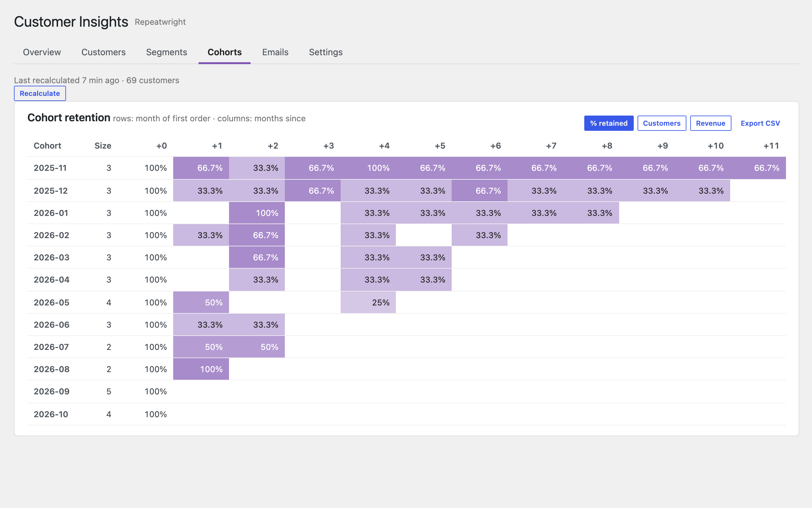Click 50% cell in 2026-05 +1

(201, 302)
